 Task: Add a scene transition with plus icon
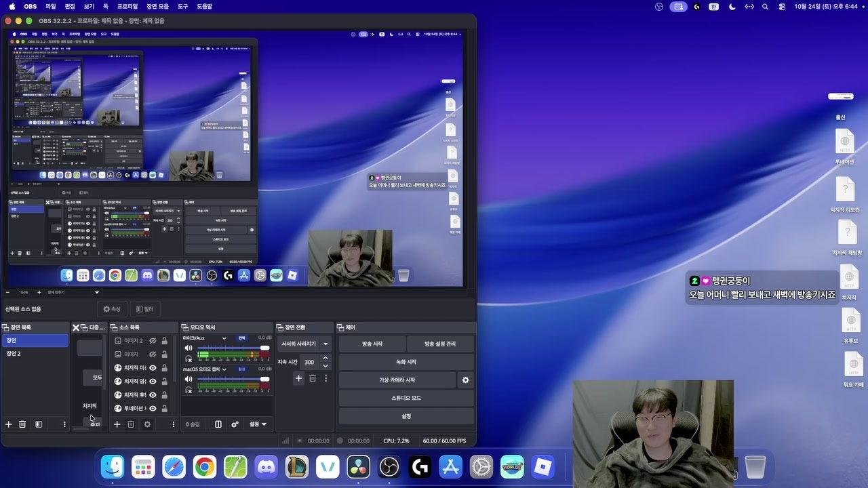point(298,378)
